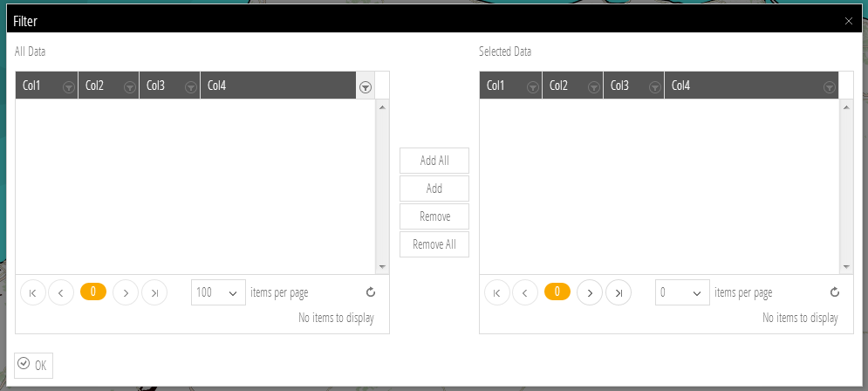Click the All Data vertical scrollbar down arrow
Image resolution: width=868 pixels, height=391 pixels.
coord(382,267)
